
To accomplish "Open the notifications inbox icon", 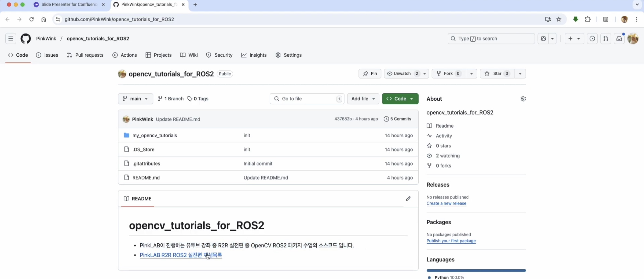I will click(619, 39).
